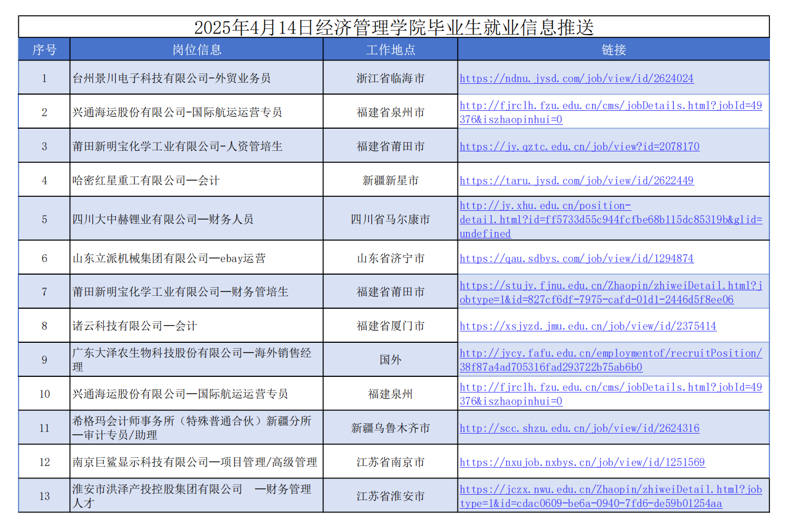The height and width of the screenshot is (532, 790).
Task: Click the taru.jysd.com link for 哈密红星重工
Action: point(576,181)
